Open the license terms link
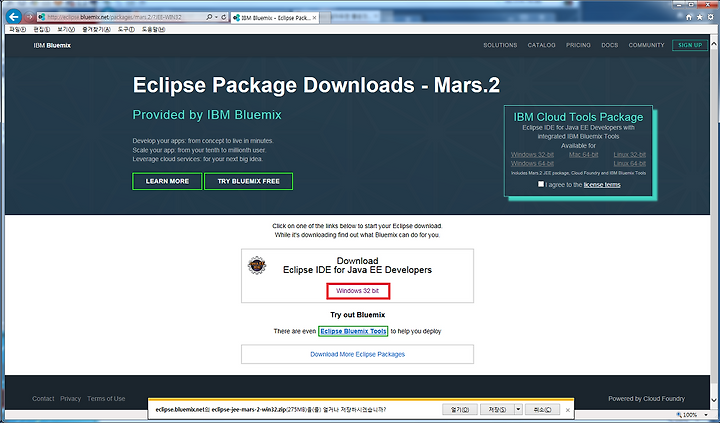The image size is (720, 423). click(x=602, y=185)
